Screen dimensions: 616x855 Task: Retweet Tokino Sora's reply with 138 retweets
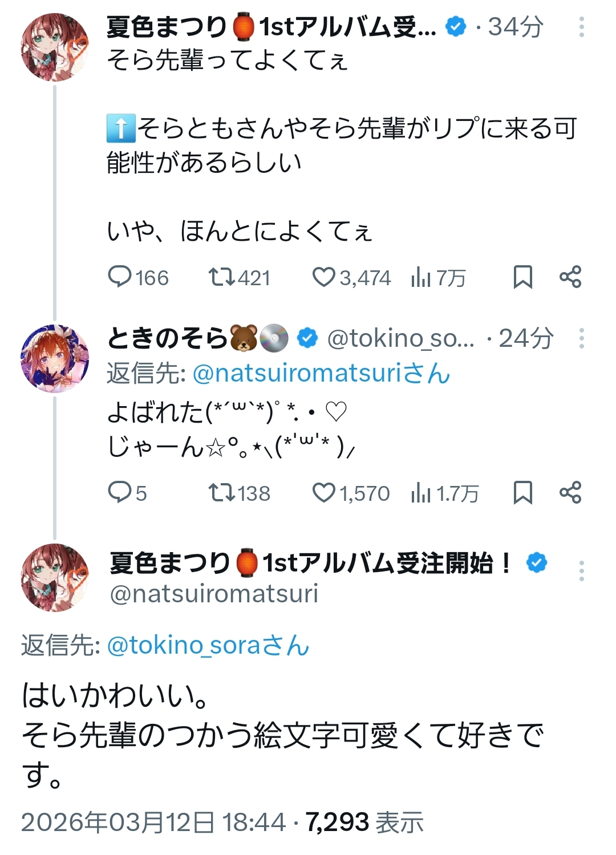(222, 492)
